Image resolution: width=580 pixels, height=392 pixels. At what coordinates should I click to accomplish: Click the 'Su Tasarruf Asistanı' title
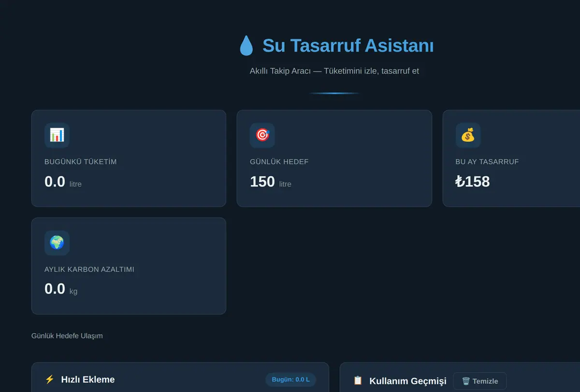coord(348,46)
